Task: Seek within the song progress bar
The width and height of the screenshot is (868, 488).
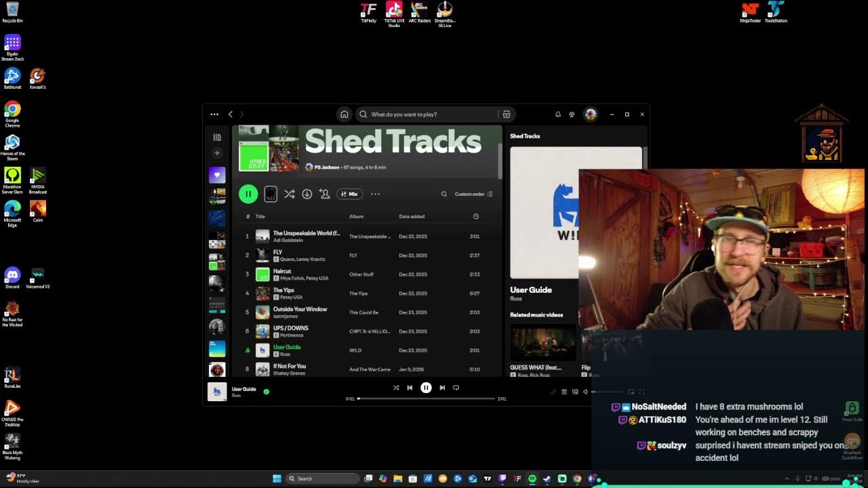Action: tap(426, 399)
